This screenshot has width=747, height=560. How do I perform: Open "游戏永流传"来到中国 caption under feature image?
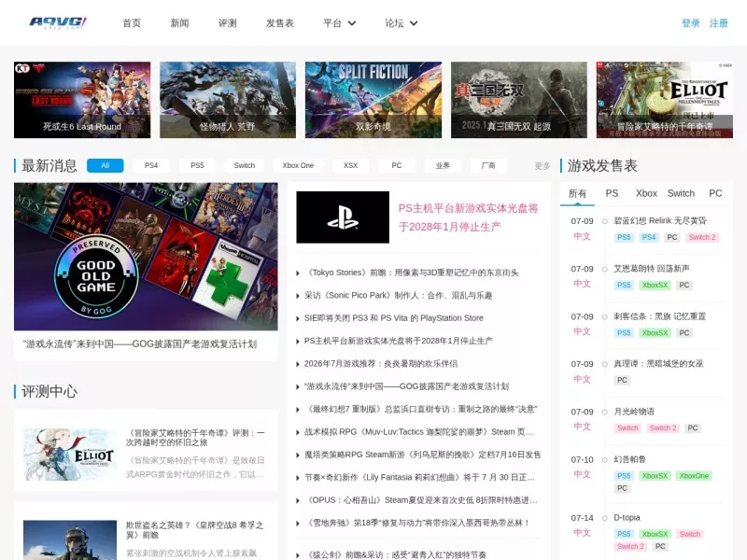[x=140, y=343]
